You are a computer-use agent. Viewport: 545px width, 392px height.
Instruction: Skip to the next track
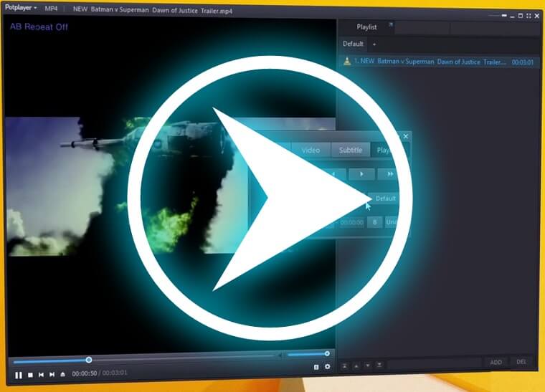tap(52, 374)
